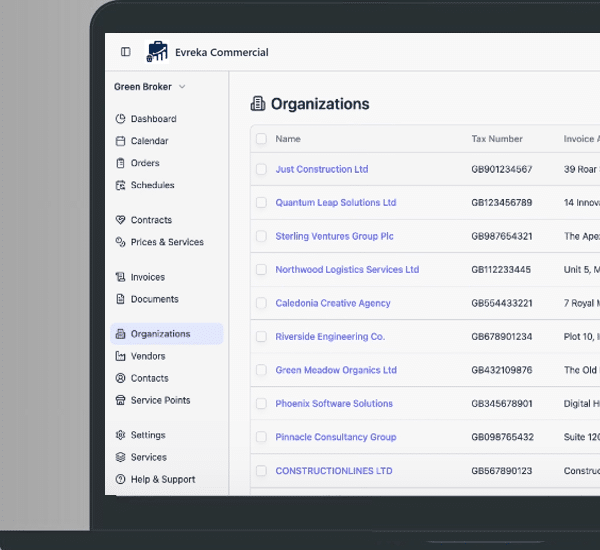Click tax number GB345678901
Screen dimensions: 600x550
click(x=502, y=403)
